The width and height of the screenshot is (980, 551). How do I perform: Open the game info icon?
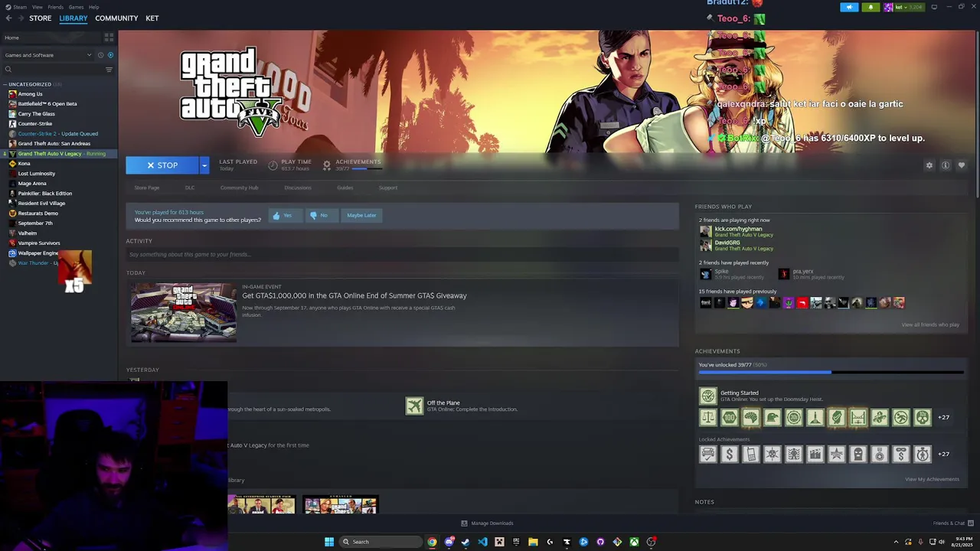click(946, 165)
